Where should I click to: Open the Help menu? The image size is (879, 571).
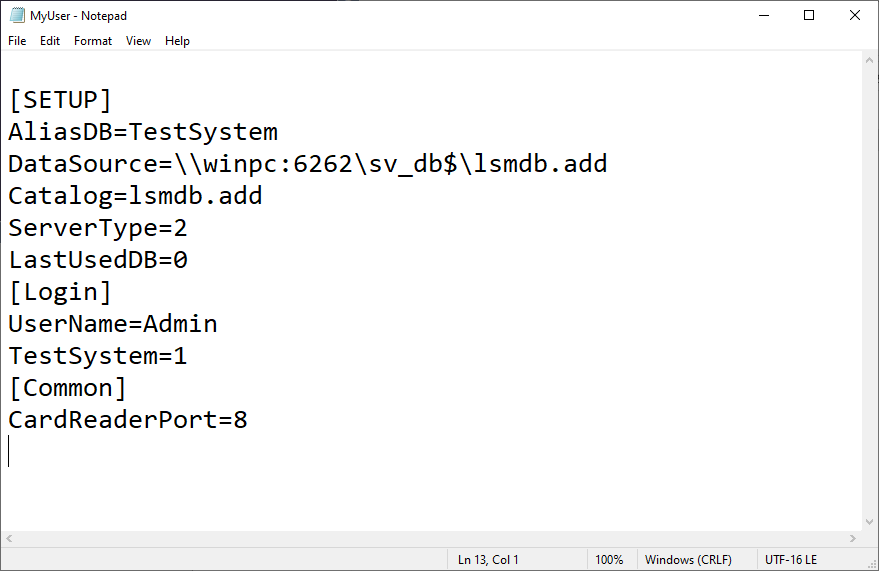(x=177, y=41)
